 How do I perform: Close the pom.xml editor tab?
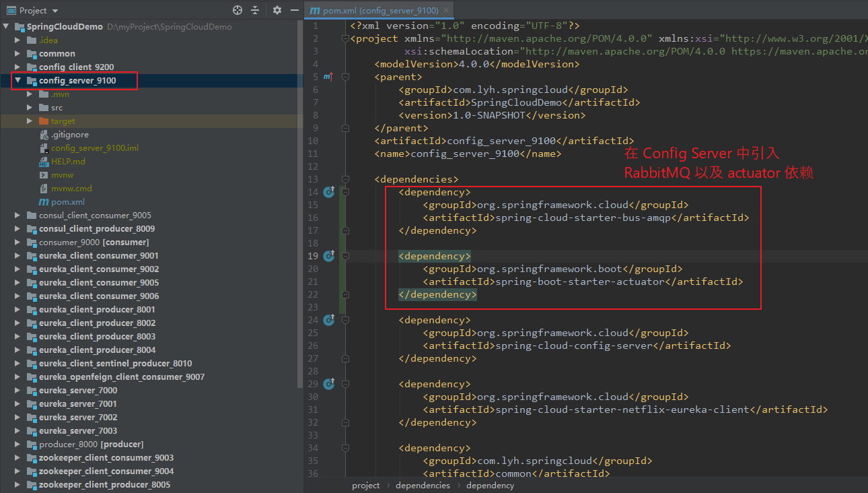coord(446,11)
